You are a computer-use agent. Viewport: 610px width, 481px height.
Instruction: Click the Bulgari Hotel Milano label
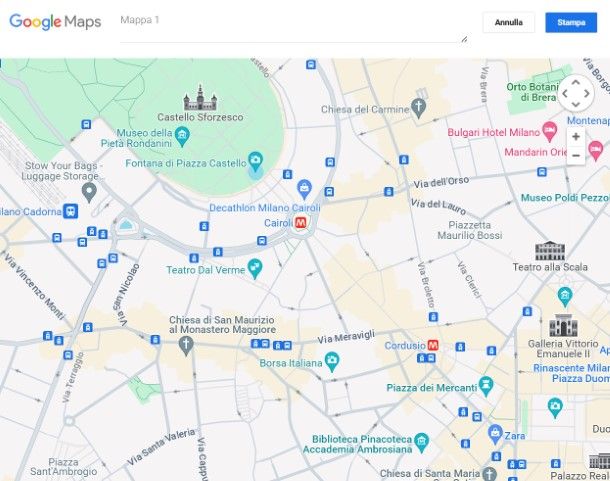pyautogui.click(x=493, y=132)
